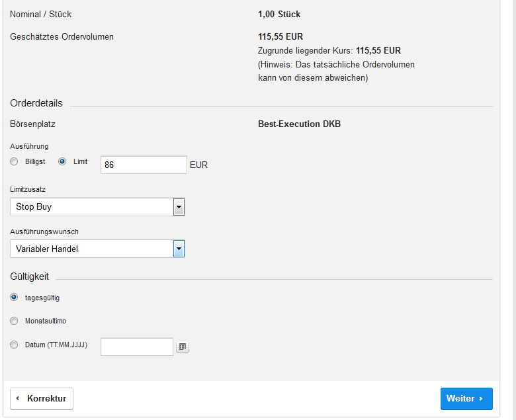Screen dimensions: 516x420
Task: Click the arrow of the Variabler Handel combo box
Action: click(x=179, y=249)
